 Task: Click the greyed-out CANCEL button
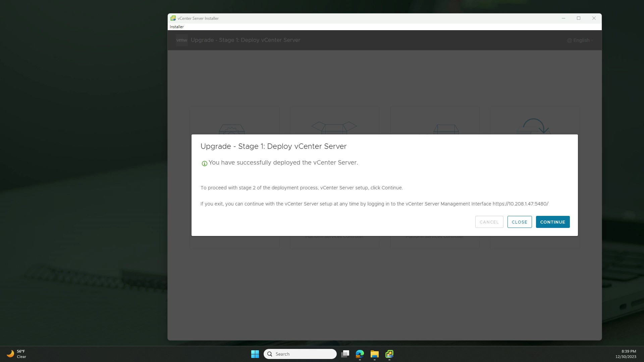tap(489, 222)
